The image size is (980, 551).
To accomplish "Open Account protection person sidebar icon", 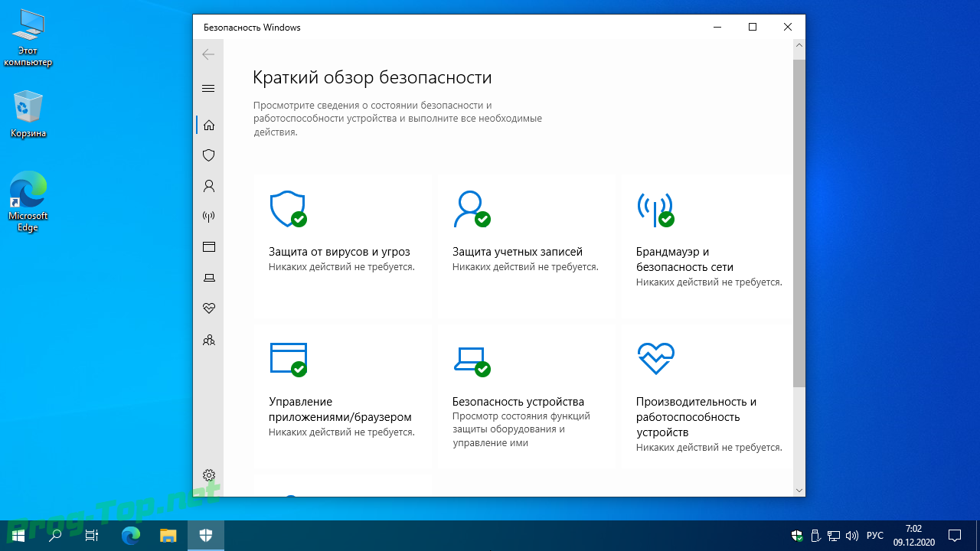I will [x=208, y=186].
